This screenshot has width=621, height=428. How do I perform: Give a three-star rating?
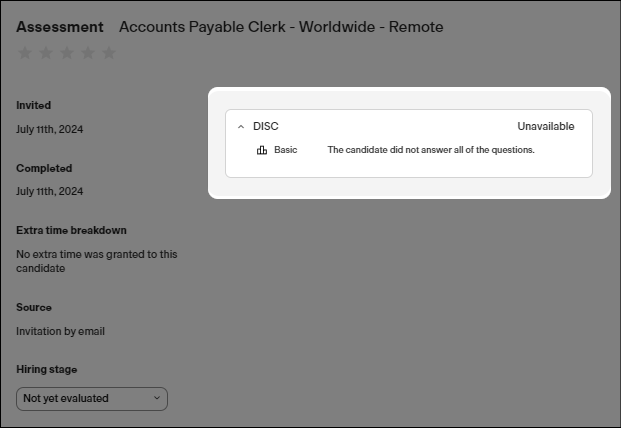(67, 53)
